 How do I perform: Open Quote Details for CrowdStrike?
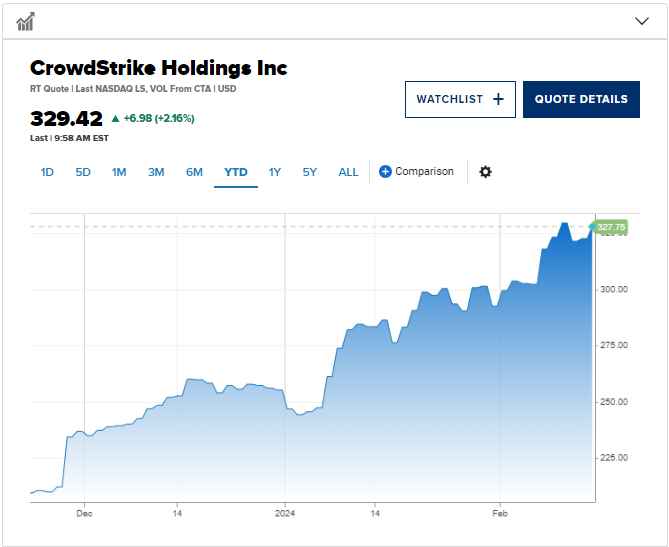(x=581, y=100)
